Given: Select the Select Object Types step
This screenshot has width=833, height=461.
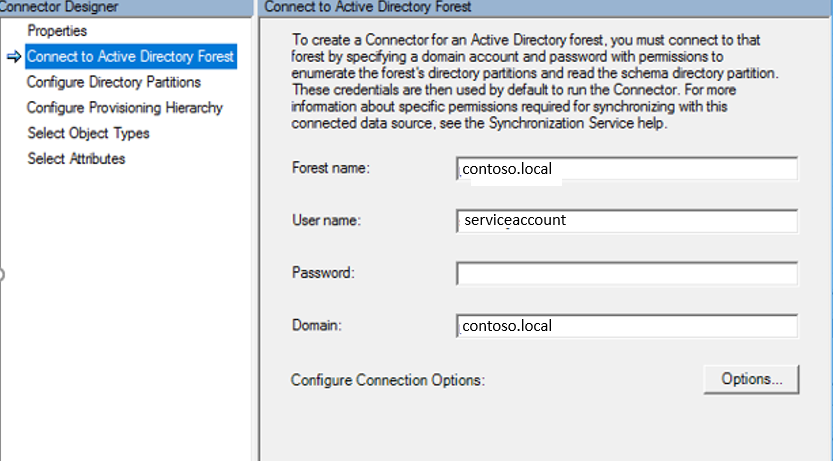Looking at the screenshot, I should coord(88,133).
